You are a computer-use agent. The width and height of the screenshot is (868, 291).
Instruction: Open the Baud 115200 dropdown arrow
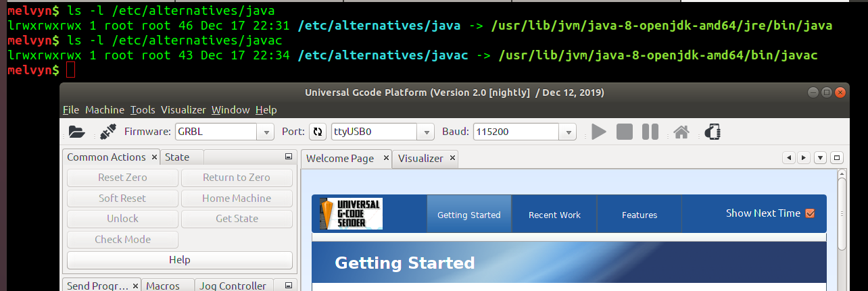coord(569,132)
